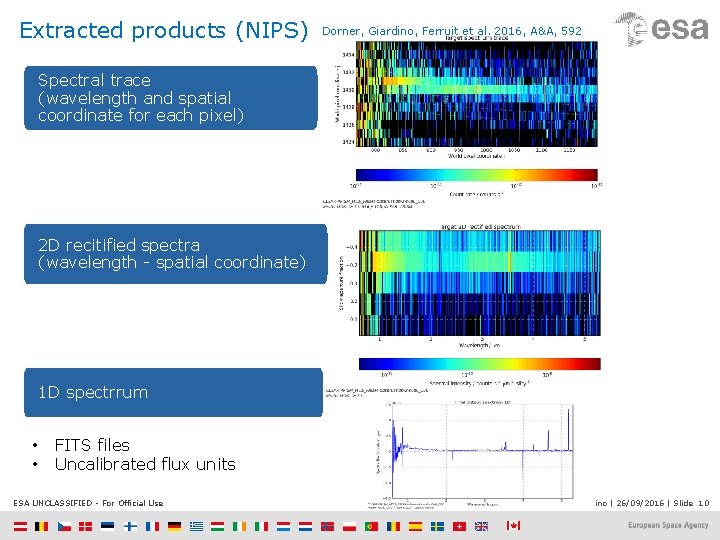Click the Hungarian flag icon
The image size is (720, 540).
(x=218, y=526)
